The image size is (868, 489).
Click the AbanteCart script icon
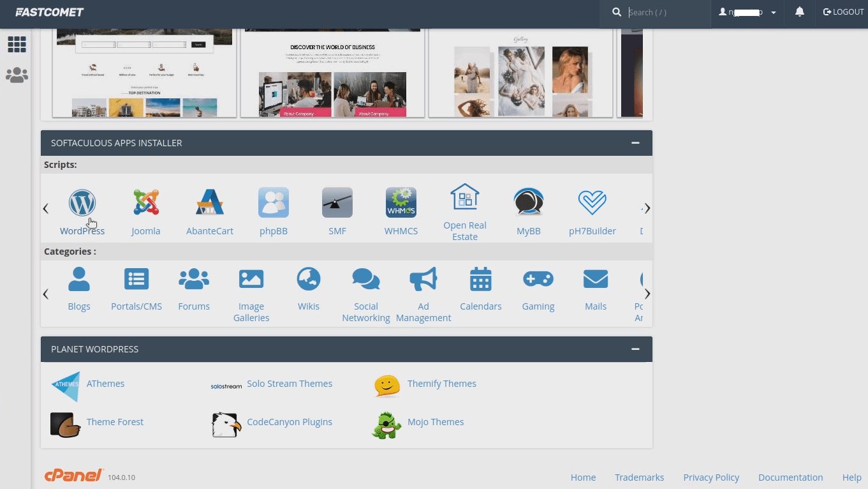[x=210, y=203]
